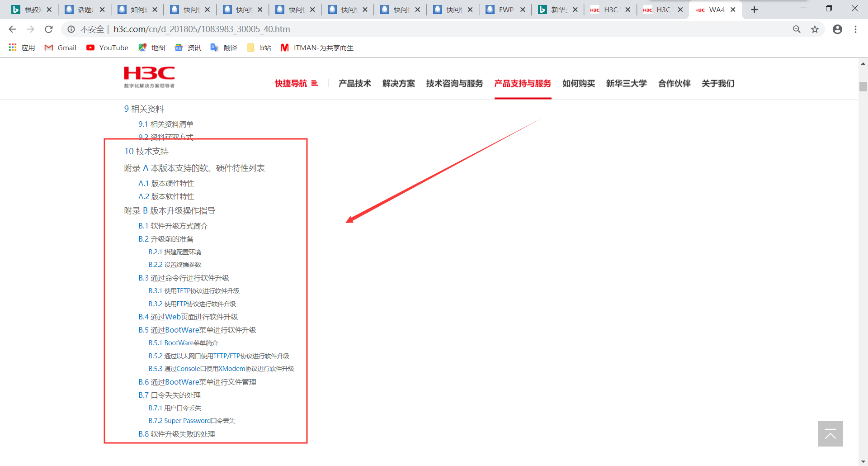Close the active WA4 browser tab
868x466 pixels.
tap(733, 10)
